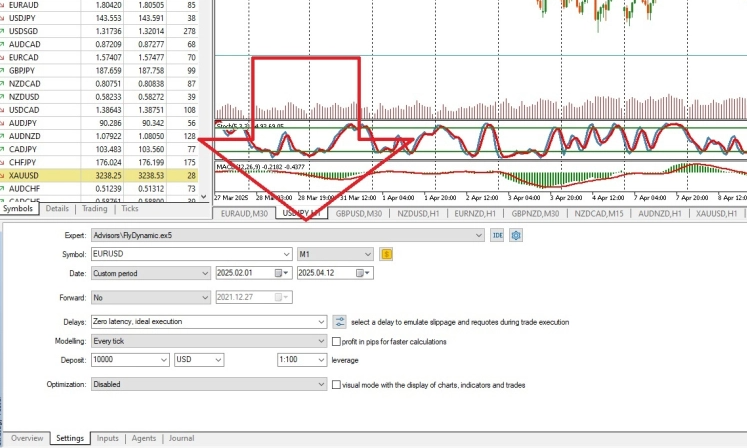This screenshot has width=747, height=448.
Task: Enable visual mode with charts display
Action: [x=336, y=385]
